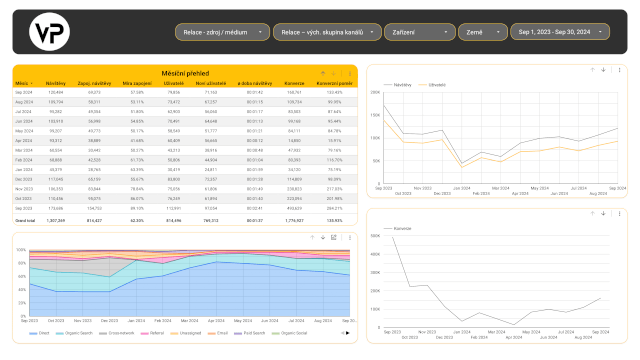This screenshot has height=360, width=640.
Task: Click drill up arrow in Měsíční přehled table
Action: pyautogui.click(x=323, y=73)
